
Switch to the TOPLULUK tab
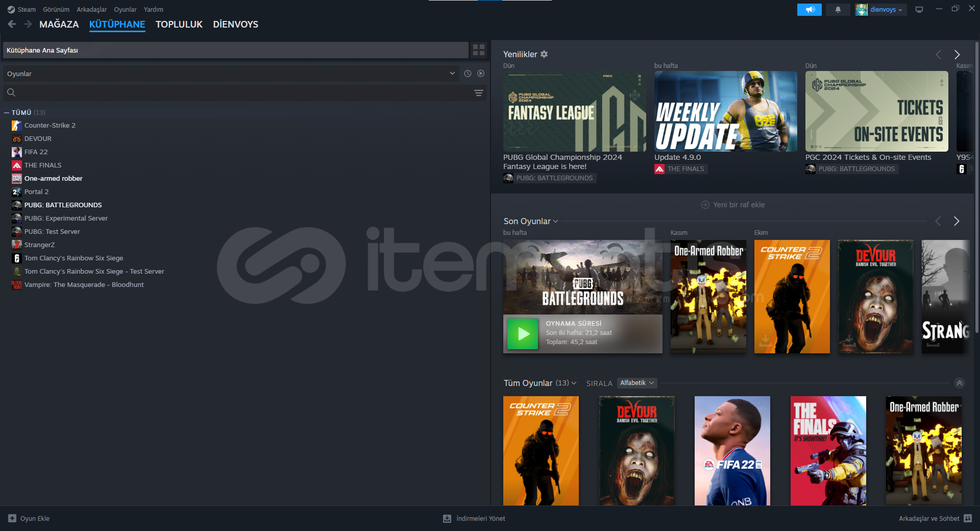[179, 25]
